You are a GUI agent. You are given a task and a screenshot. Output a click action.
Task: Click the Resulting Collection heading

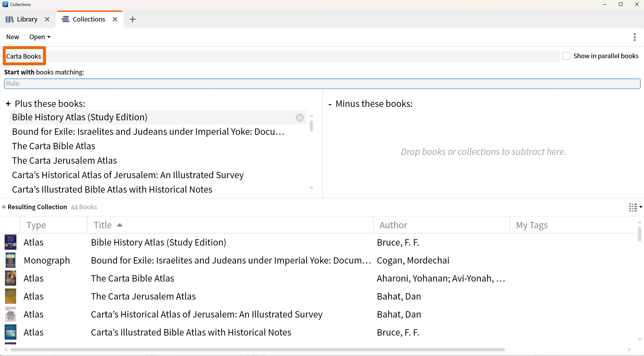(x=37, y=207)
